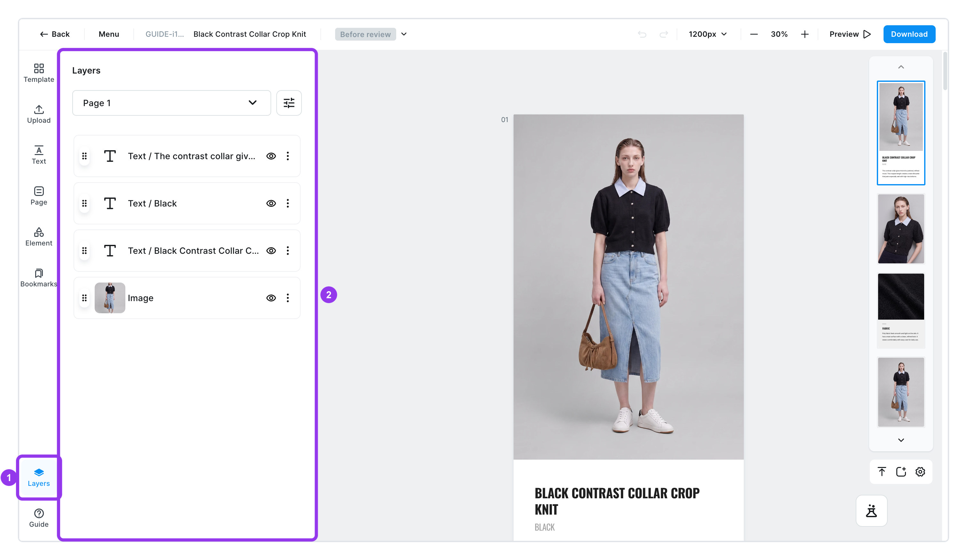Screen dimensions: 967x560
Task: Click the 30% zoom value
Action: [x=779, y=34]
